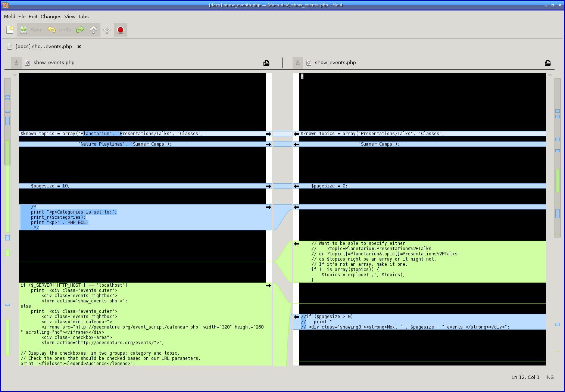Click the right pane open-file icon
The image size is (565, 392).
pos(548,63)
